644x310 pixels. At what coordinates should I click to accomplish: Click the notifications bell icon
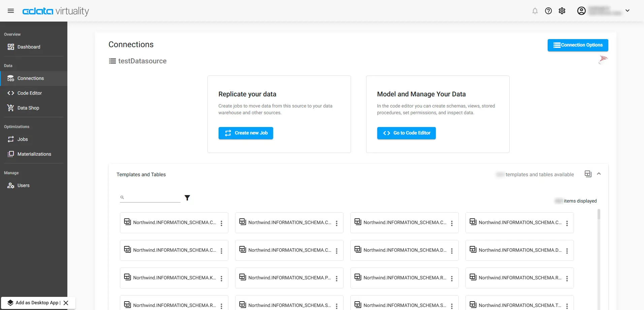click(x=535, y=11)
